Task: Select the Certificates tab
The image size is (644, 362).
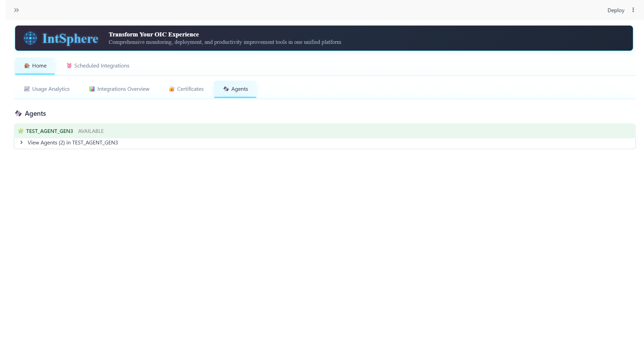Action: (x=190, y=89)
